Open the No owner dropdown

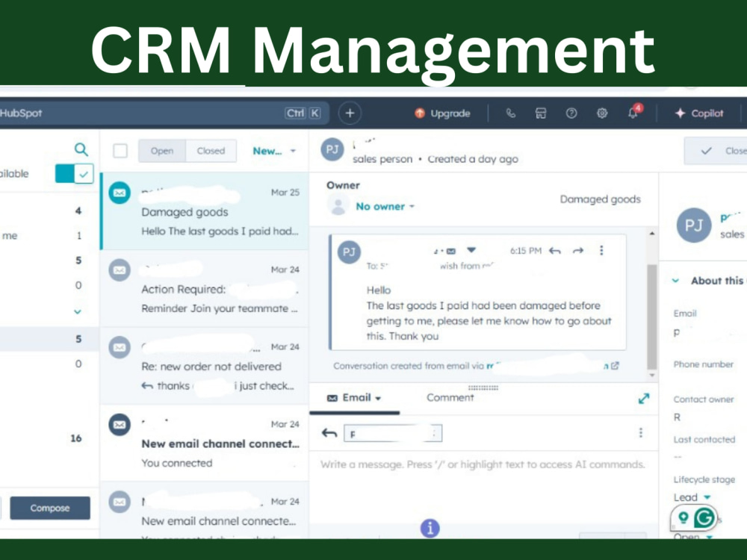385,207
